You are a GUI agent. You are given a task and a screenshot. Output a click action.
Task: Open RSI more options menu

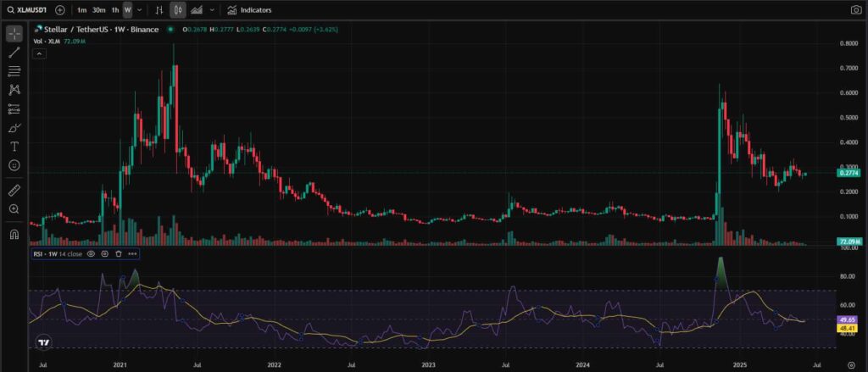132,254
